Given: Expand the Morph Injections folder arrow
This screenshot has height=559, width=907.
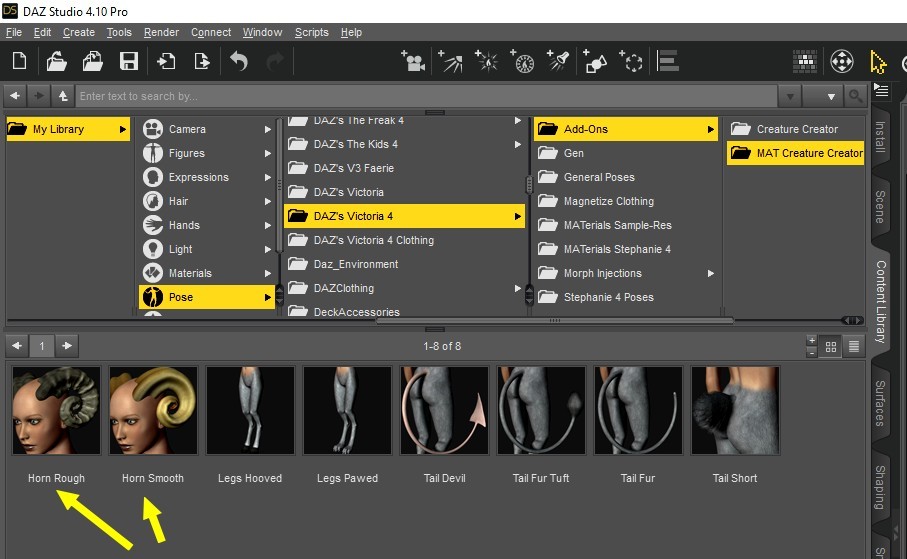Looking at the screenshot, I should [711, 273].
